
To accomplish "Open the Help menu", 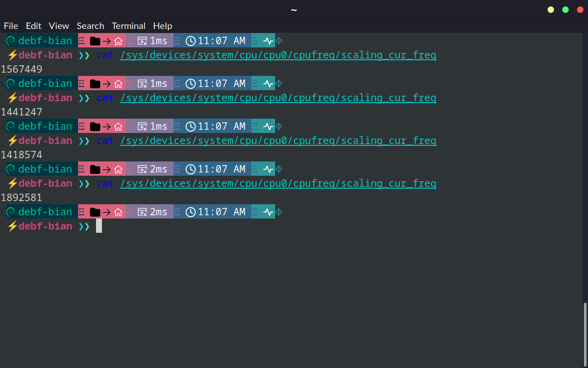I will click(x=163, y=26).
